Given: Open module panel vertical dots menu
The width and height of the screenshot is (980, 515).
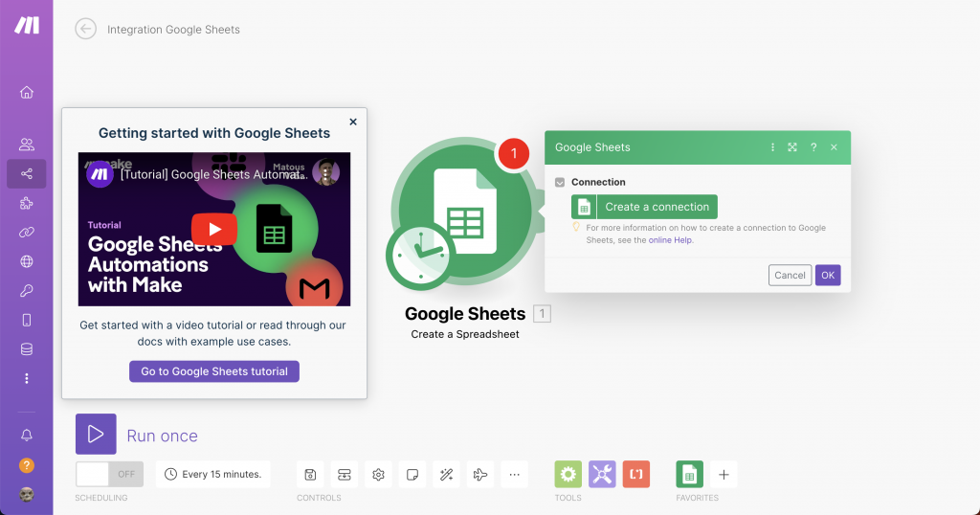Looking at the screenshot, I should click(772, 147).
